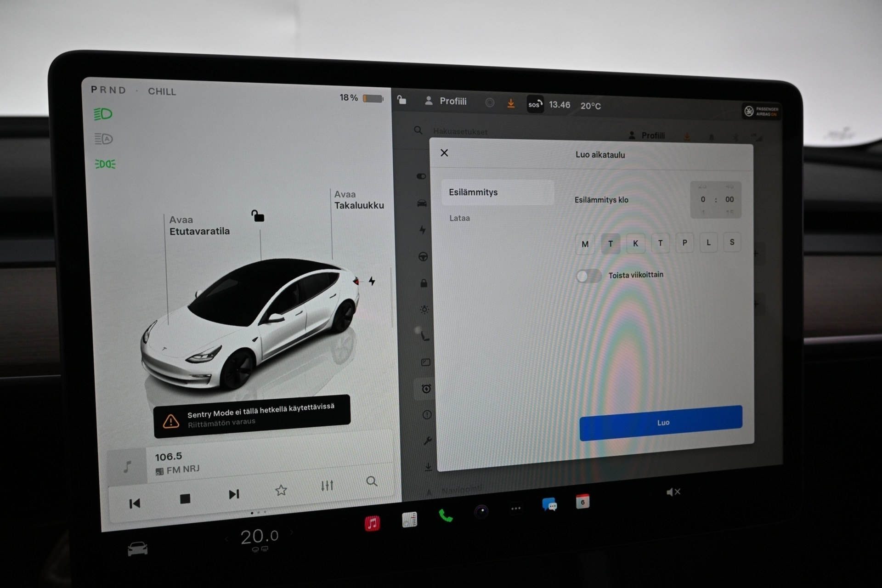Tap the SOS emergency icon

535,104
